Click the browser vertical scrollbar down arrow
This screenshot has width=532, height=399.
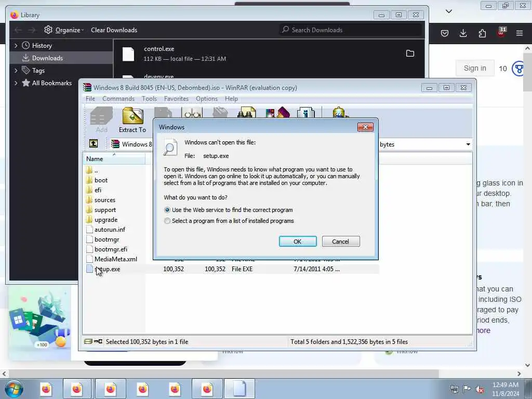tap(527, 365)
